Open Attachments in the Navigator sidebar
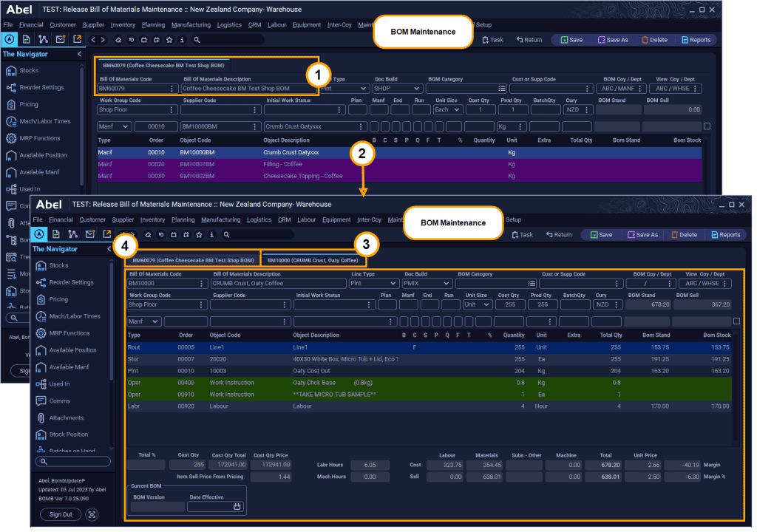 coord(65,418)
